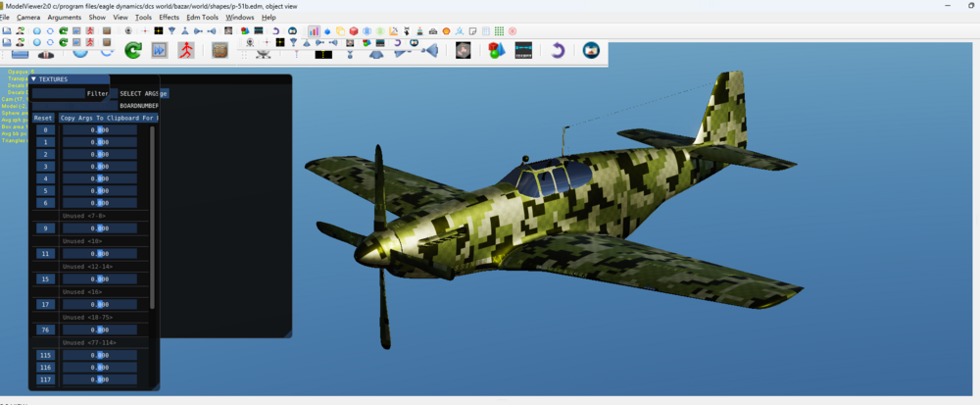Collapse the TEXTURES panel triangle
The image size is (980, 405).
pyautogui.click(x=33, y=78)
